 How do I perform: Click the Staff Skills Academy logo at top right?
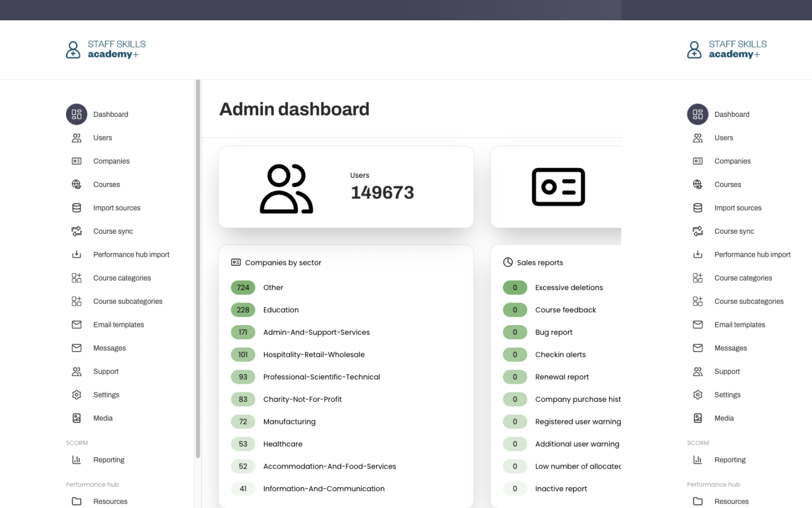coord(727,50)
